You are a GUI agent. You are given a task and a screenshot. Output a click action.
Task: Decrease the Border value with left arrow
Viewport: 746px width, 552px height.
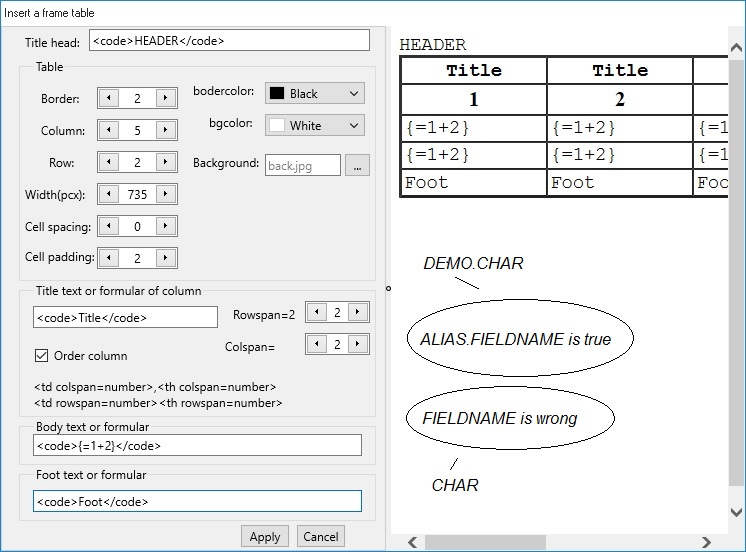point(109,98)
